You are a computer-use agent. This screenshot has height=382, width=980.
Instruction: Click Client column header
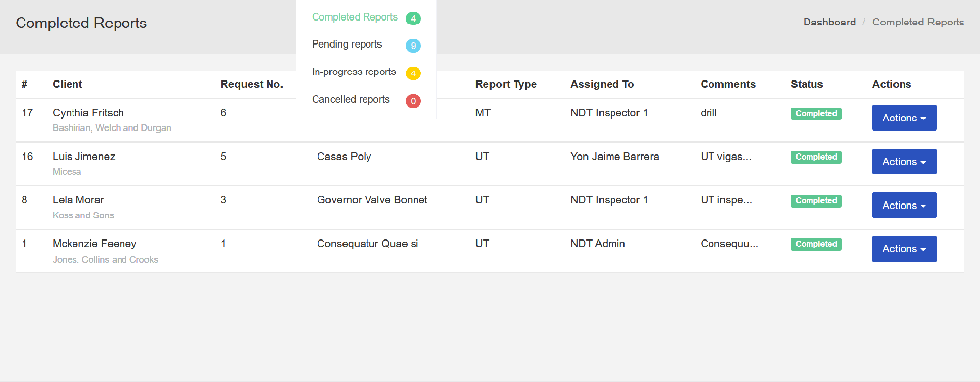(x=68, y=85)
